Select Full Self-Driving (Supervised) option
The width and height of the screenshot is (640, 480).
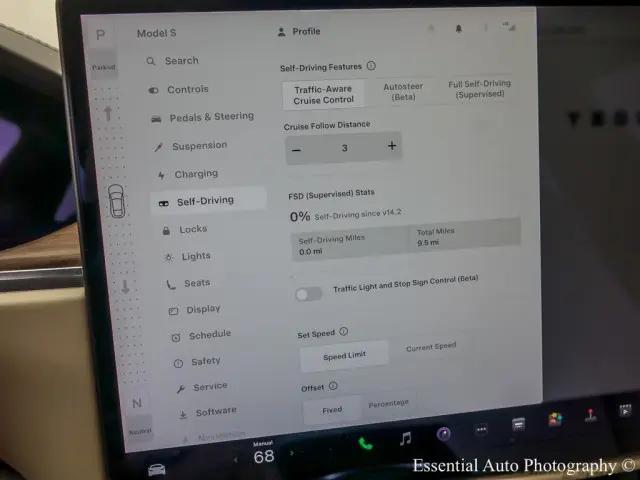pos(480,89)
